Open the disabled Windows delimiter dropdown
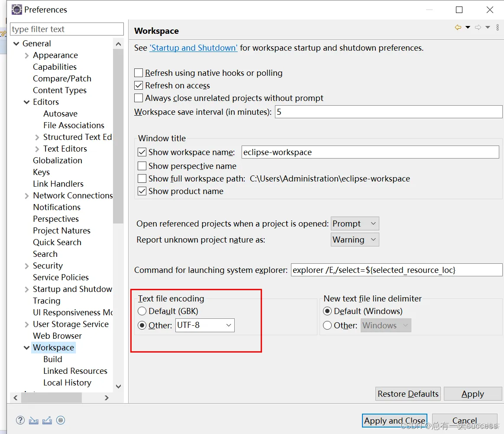The image size is (504, 434). pyautogui.click(x=386, y=325)
